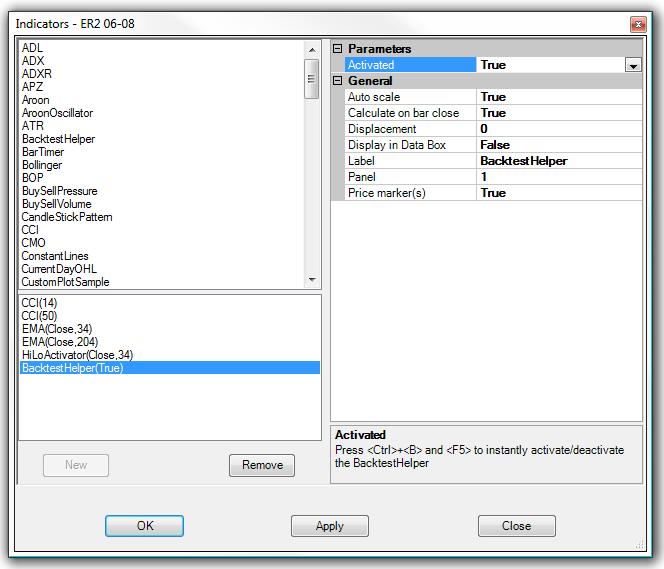Click the Panel property name
The width and height of the screenshot is (664, 569).
(x=362, y=177)
